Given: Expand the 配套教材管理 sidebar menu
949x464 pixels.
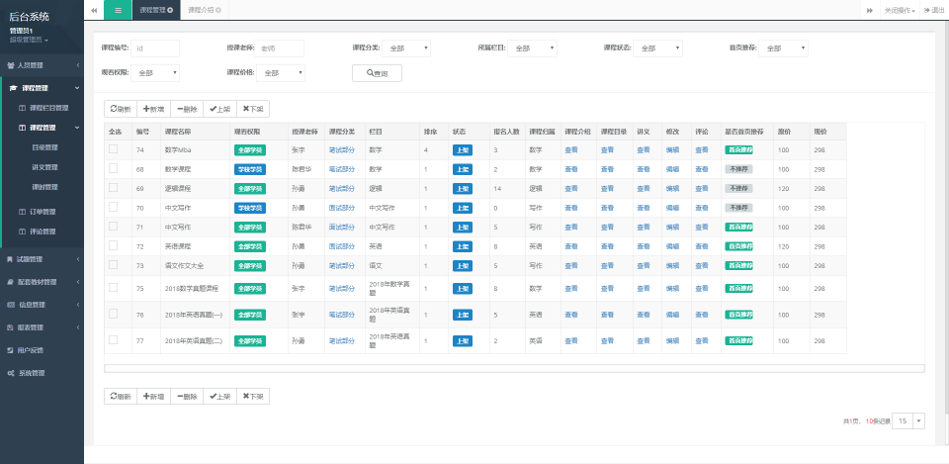Looking at the screenshot, I should (42, 282).
